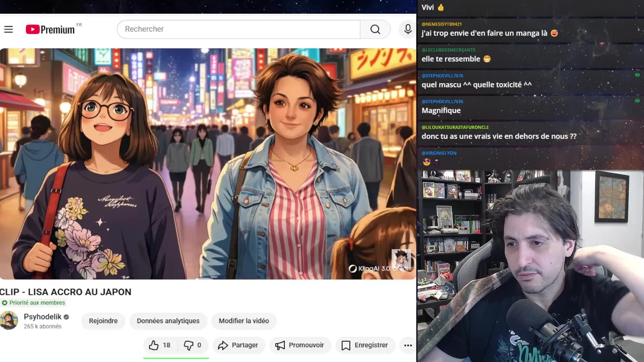Click chat message 'quel mascu ^^ quelle toxicité ^^'
Viewport: 644px width, 362px height.
pos(476,84)
